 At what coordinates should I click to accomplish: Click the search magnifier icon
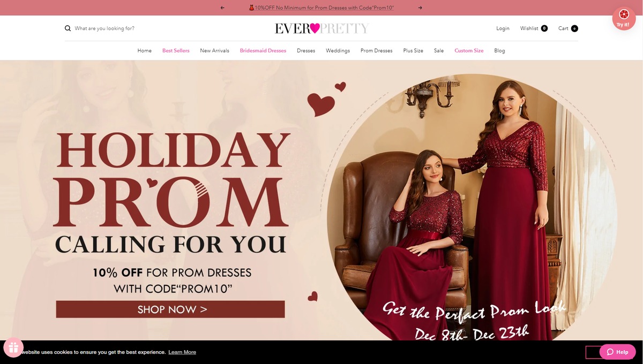(68, 28)
